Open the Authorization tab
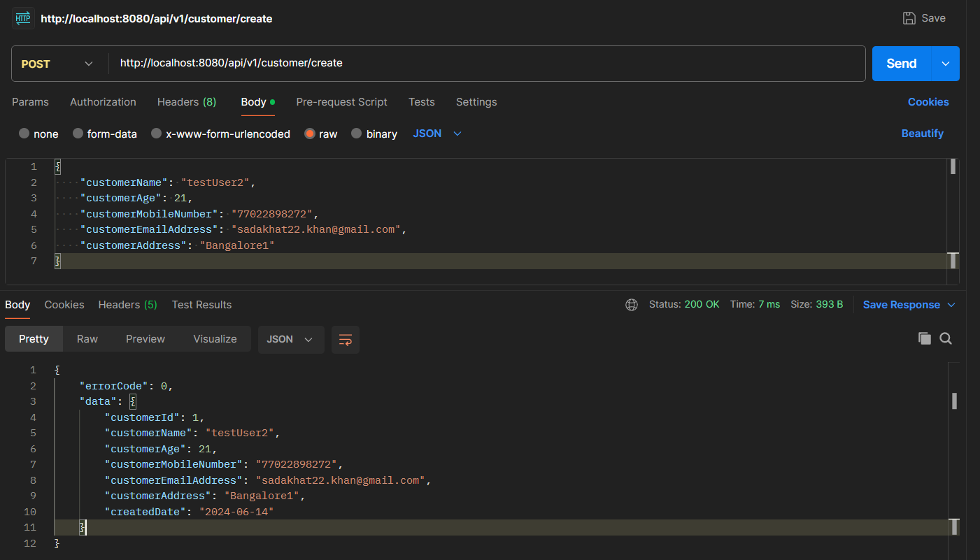The width and height of the screenshot is (980, 560). tap(103, 102)
